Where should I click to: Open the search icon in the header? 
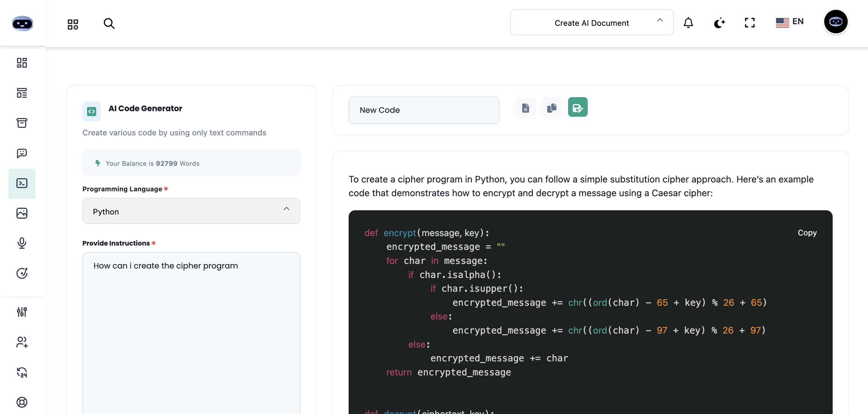109,23
